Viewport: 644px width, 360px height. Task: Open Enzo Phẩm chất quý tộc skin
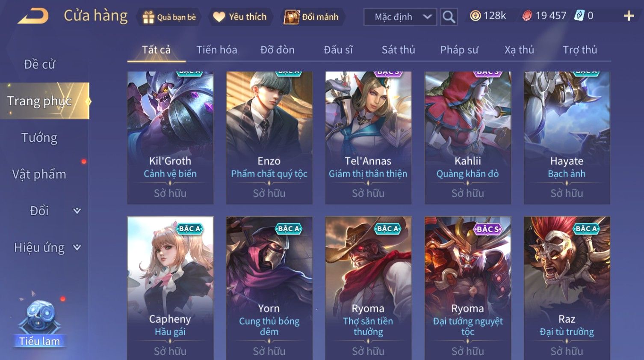pyautogui.click(x=269, y=137)
